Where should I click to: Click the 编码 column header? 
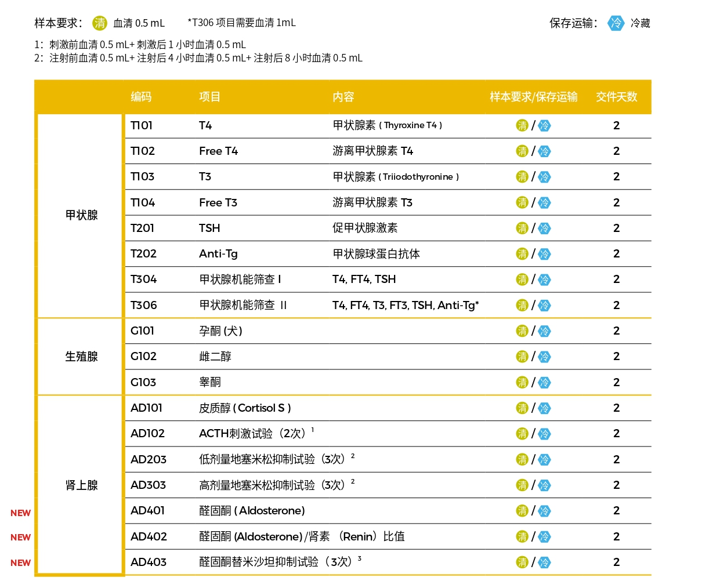click(141, 97)
